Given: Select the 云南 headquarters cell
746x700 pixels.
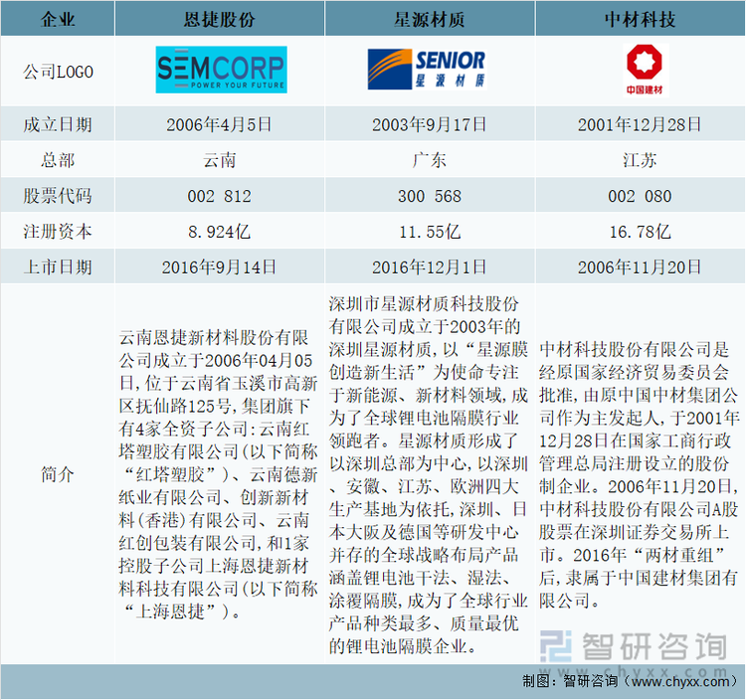Looking at the screenshot, I should tap(220, 160).
